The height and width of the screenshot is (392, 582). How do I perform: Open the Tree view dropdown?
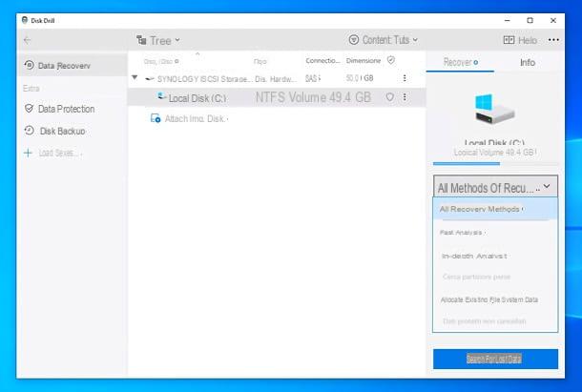pyautogui.click(x=158, y=40)
